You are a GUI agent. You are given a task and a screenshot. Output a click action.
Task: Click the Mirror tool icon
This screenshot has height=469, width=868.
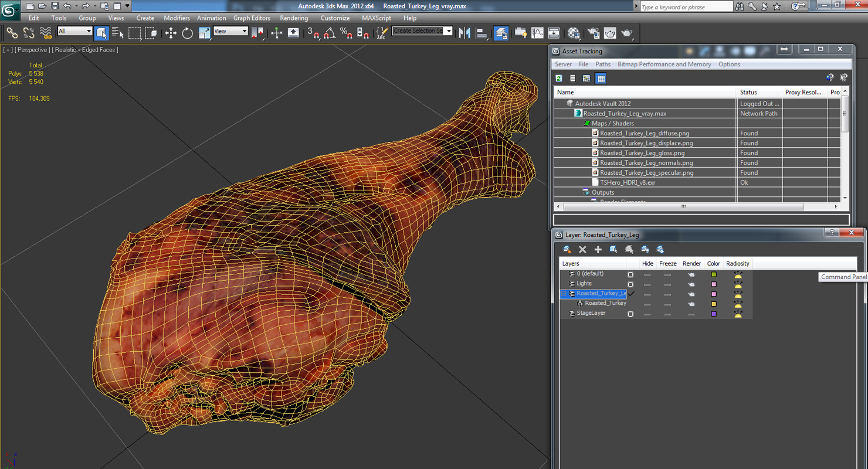(464, 33)
